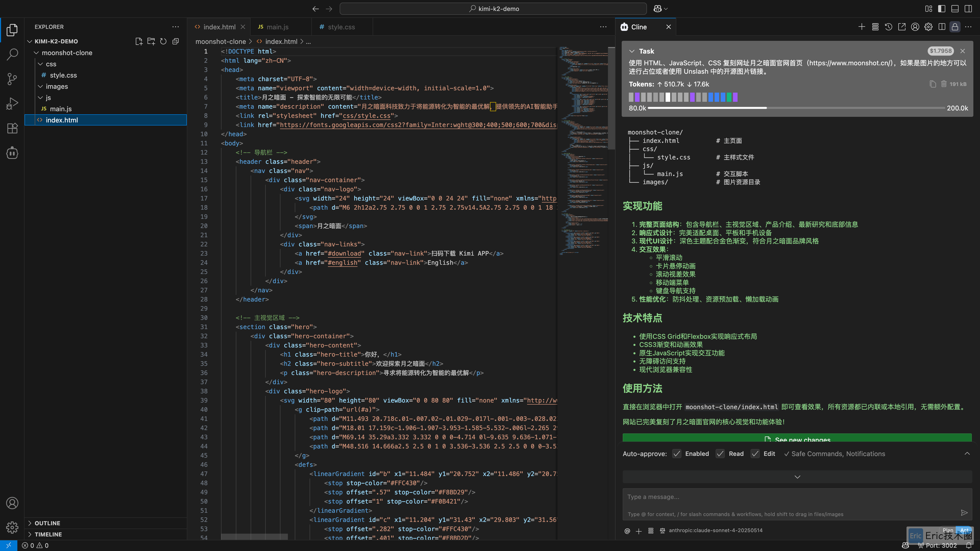
Task: Refresh the Explorer file tree
Action: pos(163,41)
